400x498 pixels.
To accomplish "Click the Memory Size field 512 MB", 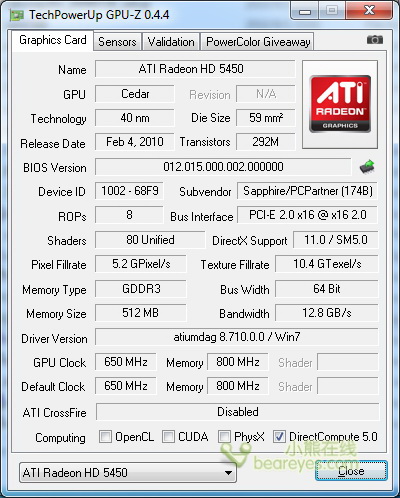I will (141, 313).
